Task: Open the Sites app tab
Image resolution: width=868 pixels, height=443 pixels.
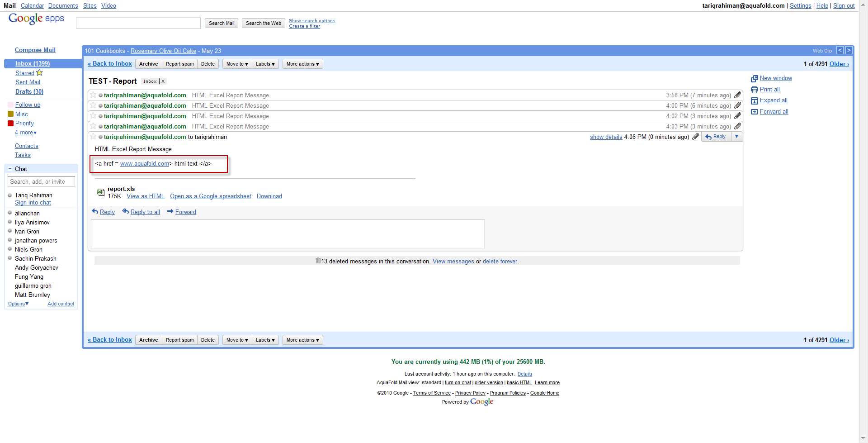Action: 90,6
